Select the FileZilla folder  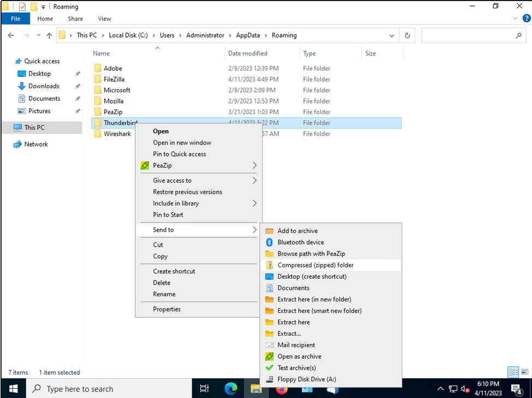click(114, 80)
